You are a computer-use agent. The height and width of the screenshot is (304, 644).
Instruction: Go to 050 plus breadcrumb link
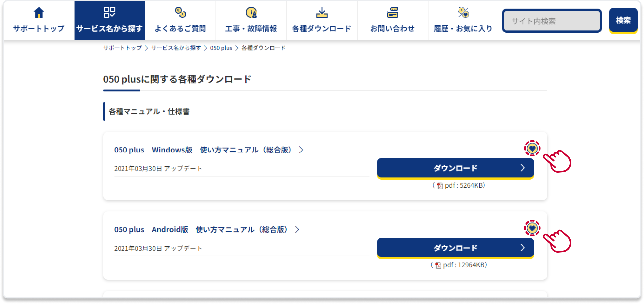[x=221, y=48]
